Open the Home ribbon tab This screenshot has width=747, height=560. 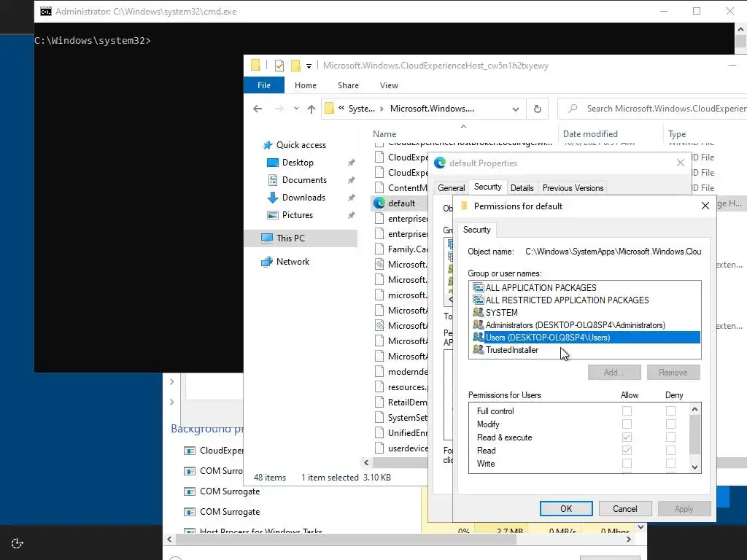[x=306, y=85]
